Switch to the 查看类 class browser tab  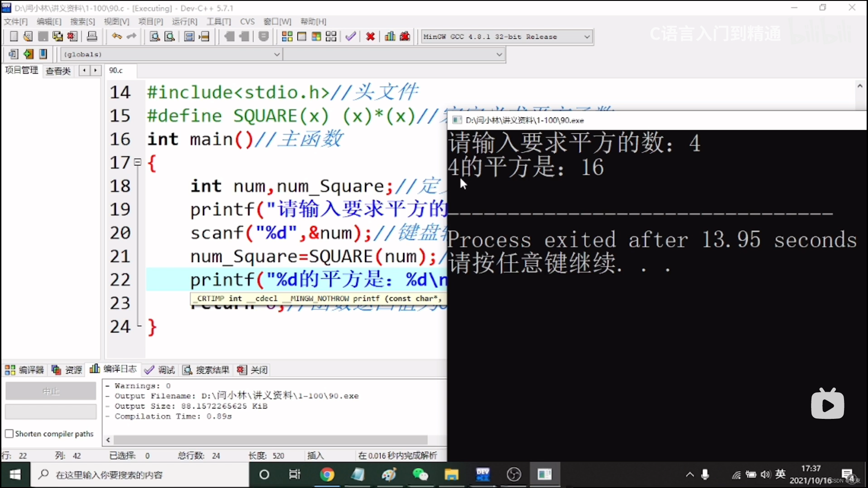[x=57, y=70]
